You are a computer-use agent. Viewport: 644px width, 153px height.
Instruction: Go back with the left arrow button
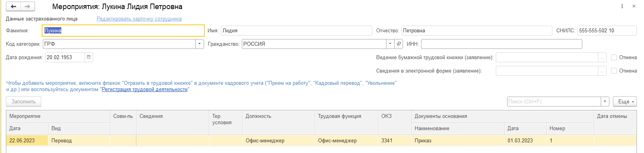(13, 6)
